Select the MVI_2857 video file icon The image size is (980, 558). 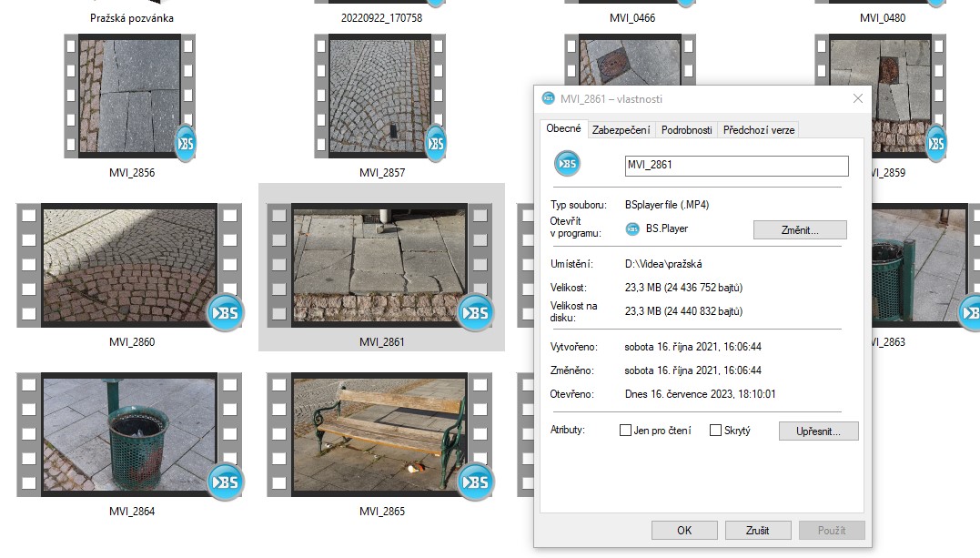coord(379,95)
